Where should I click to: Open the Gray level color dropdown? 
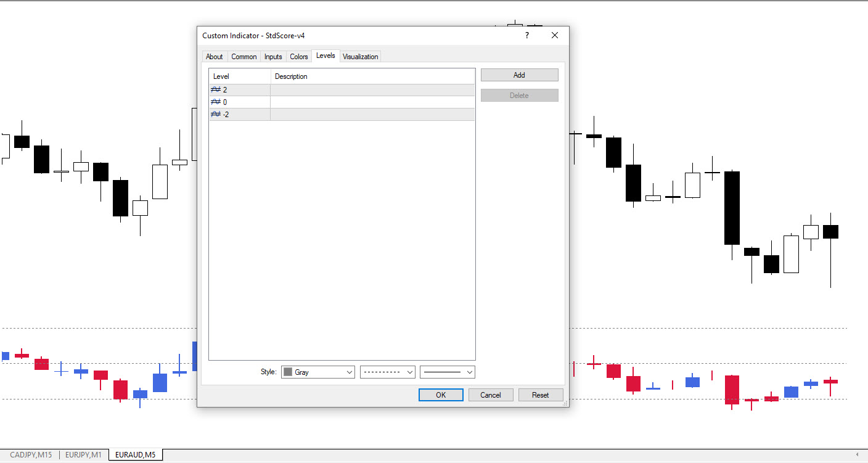[318, 372]
